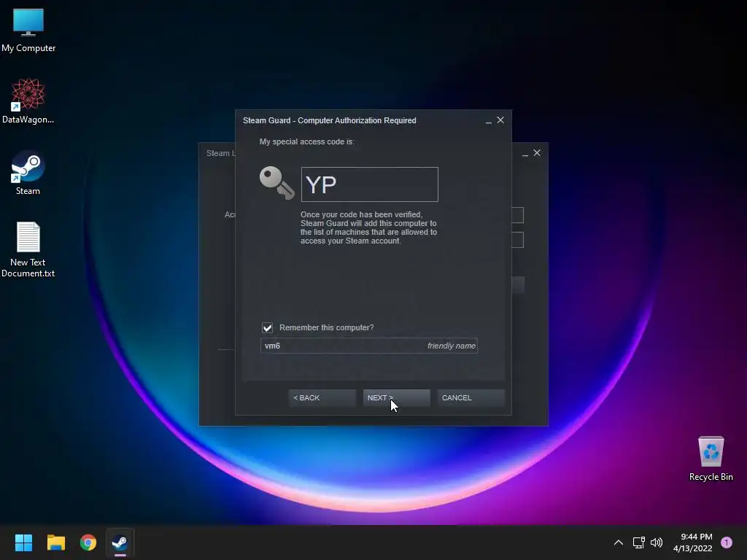
Task: Open notification badge in taskbar
Action: [727, 542]
